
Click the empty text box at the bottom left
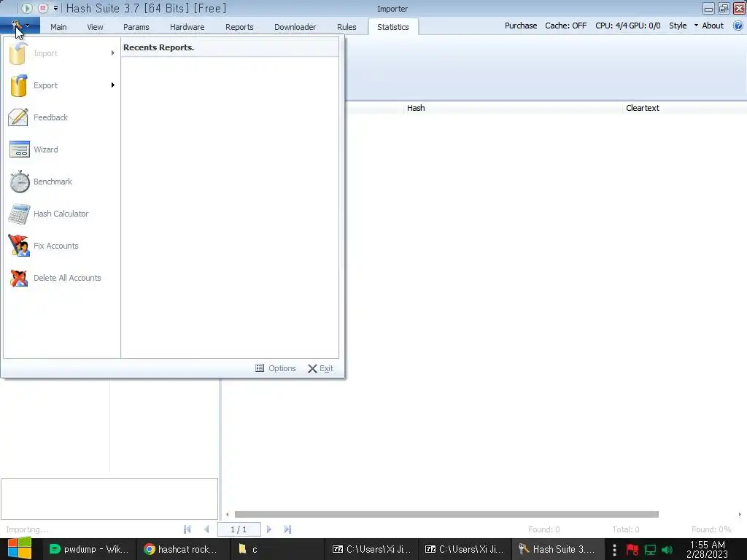[x=109, y=499]
